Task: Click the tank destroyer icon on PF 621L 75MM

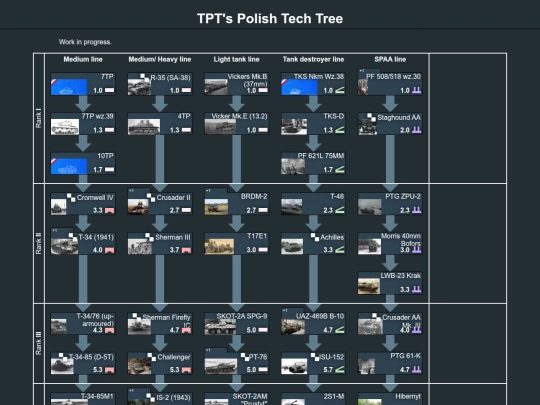Action: click(340, 169)
